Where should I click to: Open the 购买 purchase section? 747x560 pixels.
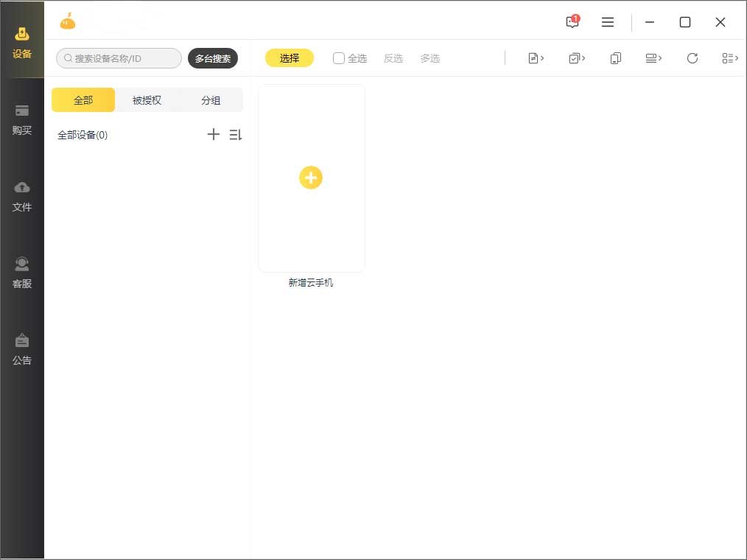coord(22,120)
